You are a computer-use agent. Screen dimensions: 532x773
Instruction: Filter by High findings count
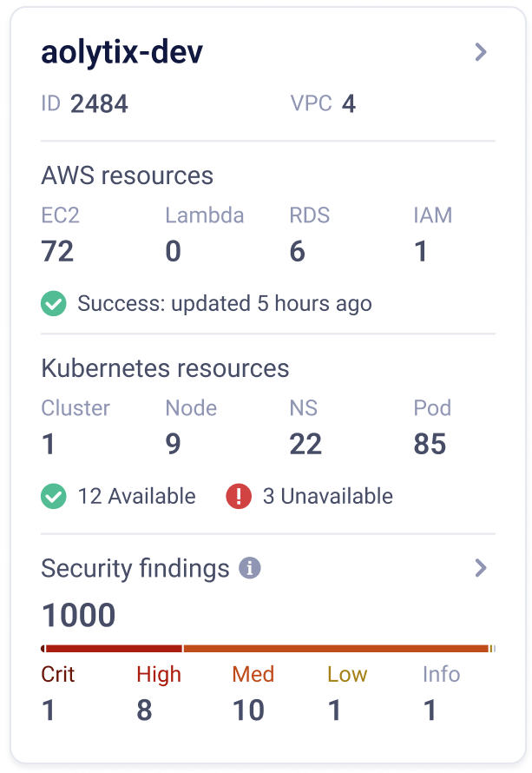pyautogui.click(x=144, y=710)
